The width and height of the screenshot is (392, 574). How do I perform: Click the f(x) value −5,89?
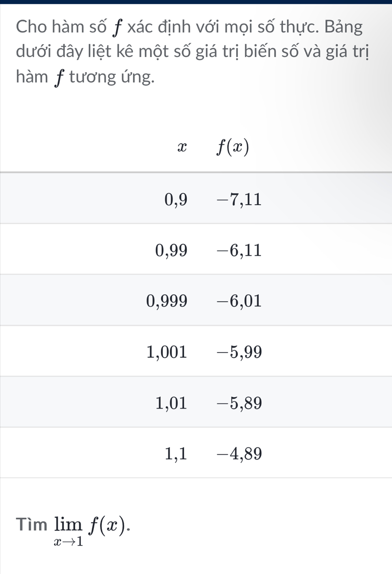[239, 403]
